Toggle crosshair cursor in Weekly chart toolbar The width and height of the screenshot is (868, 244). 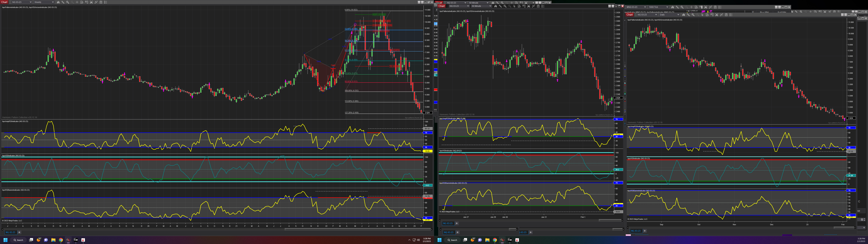(x=77, y=2)
